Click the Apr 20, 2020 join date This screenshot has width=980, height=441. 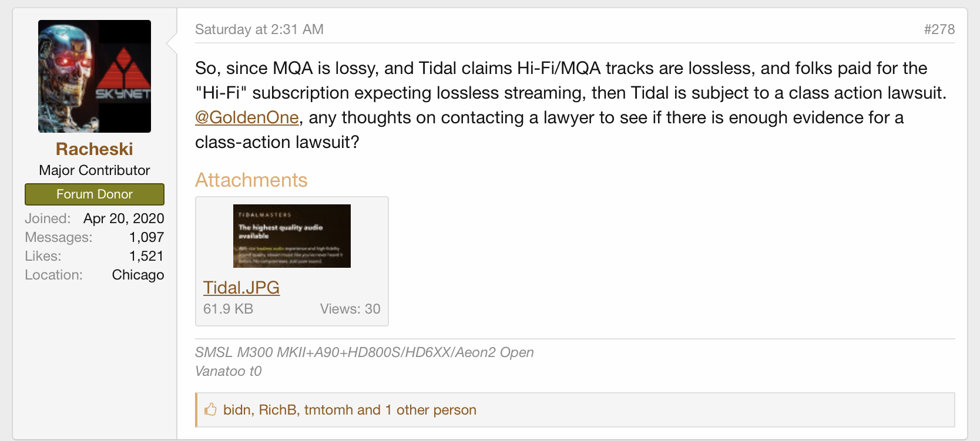tap(124, 218)
